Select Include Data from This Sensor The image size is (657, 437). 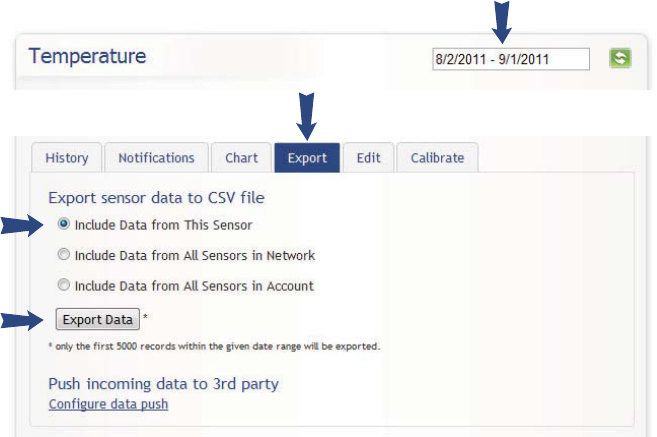click(65, 225)
